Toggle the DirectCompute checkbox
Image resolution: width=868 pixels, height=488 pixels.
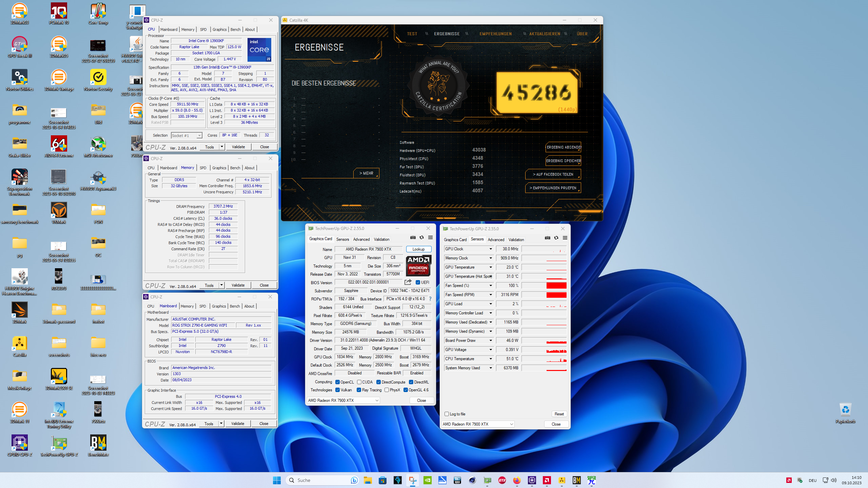378,382
